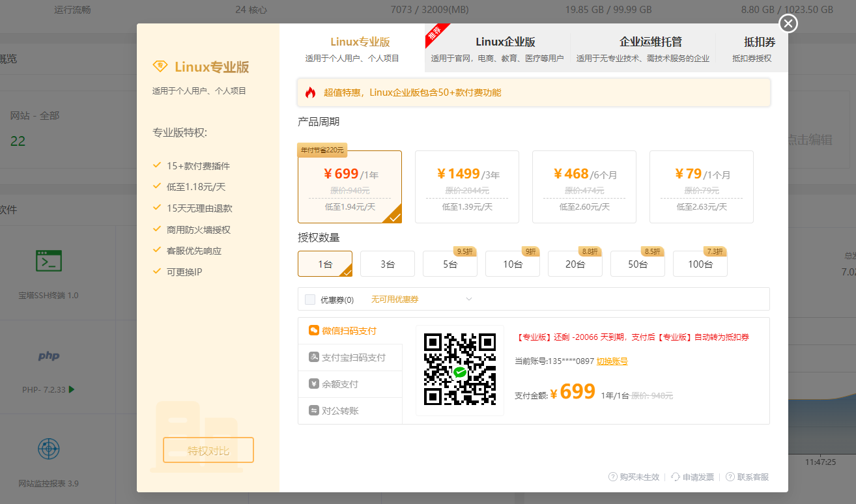Viewport: 856px width, 504px height.
Task: Open the 特权对比 comparison button
Action: coord(208,451)
